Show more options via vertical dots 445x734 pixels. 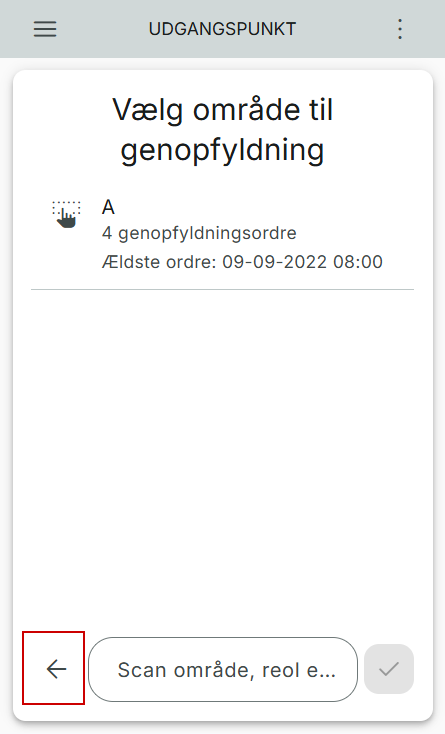400,29
